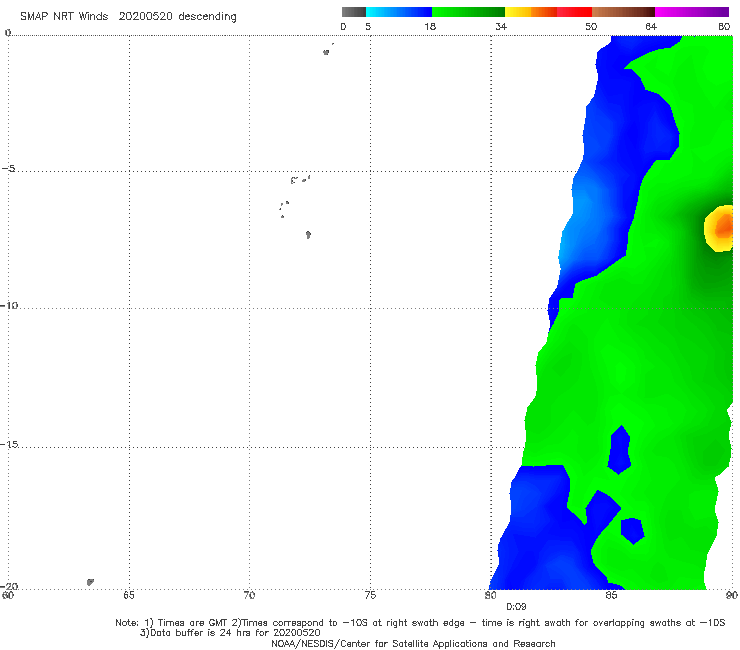
Task: Click the longitude axis label '65'
Action: pyautogui.click(x=128, y=595)
